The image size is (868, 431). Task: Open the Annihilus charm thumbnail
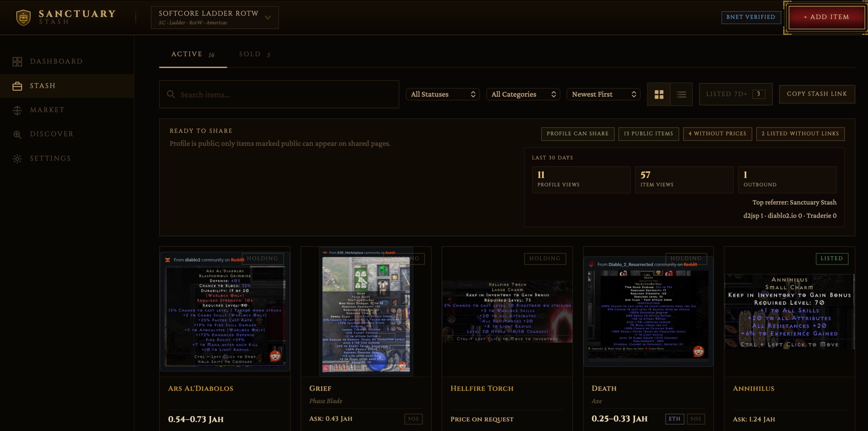pos(789,312)
